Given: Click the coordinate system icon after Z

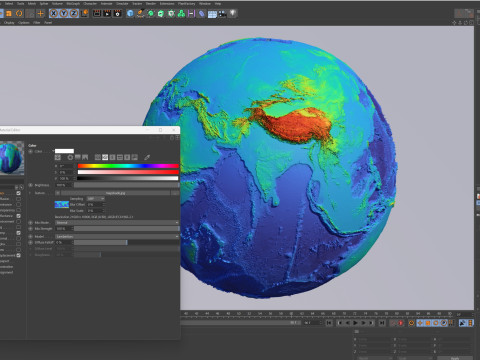Looking at the screenshot, I should pos(85,13).
